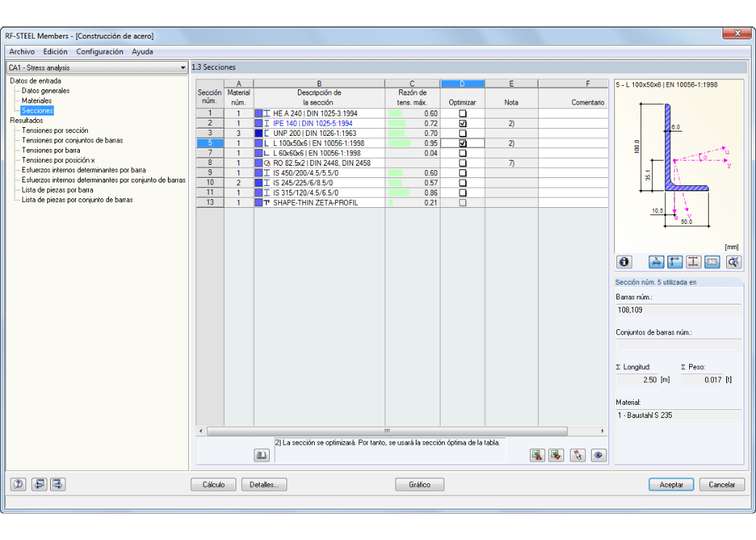Select Tensiones por conjuntos de barras
Image resolution: width=756 pixels, height=540 pixels.
[72, 140]
